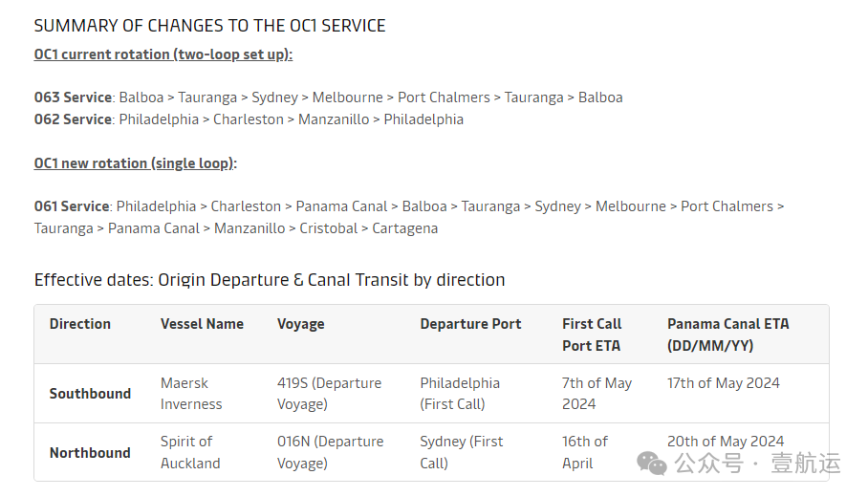The width and height of the screenshot is (868, 497).
Task: Click the 'Panama Canal ETA' column header
Action: 727,335
